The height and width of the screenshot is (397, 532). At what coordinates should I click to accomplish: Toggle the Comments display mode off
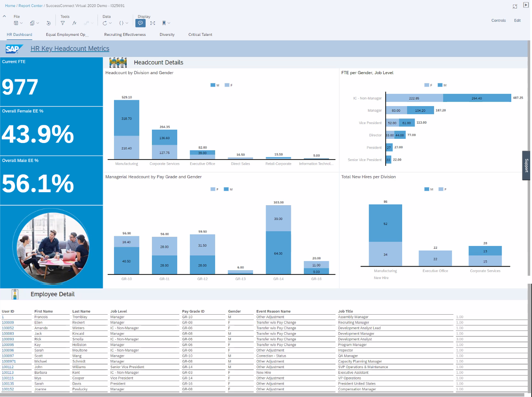pyautogui.click(x=140, y=23)
